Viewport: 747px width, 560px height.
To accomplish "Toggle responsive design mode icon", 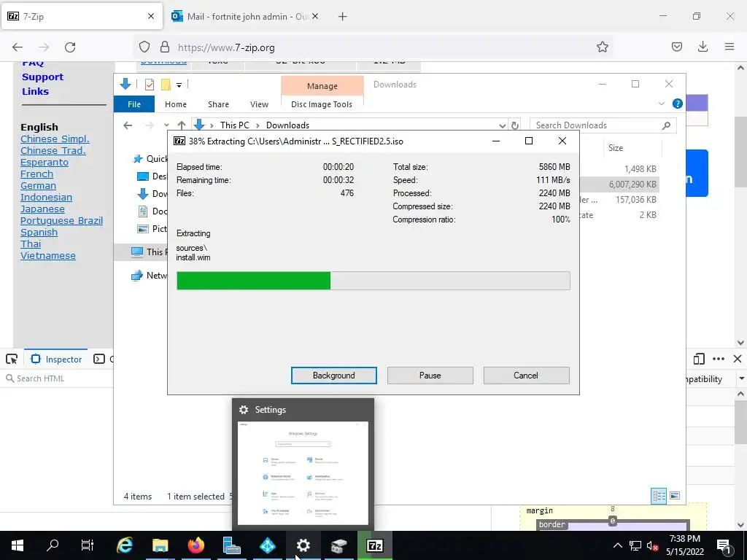I will 699,359.
